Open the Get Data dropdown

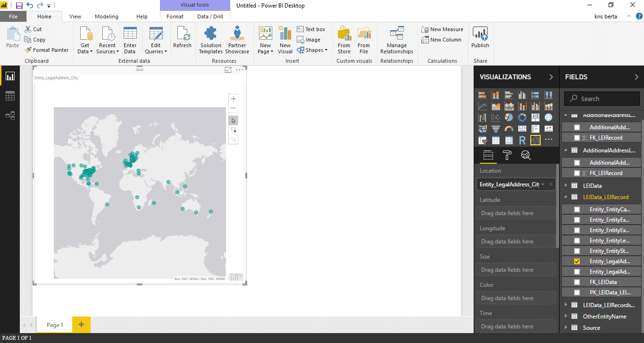(x=85, y=41)
